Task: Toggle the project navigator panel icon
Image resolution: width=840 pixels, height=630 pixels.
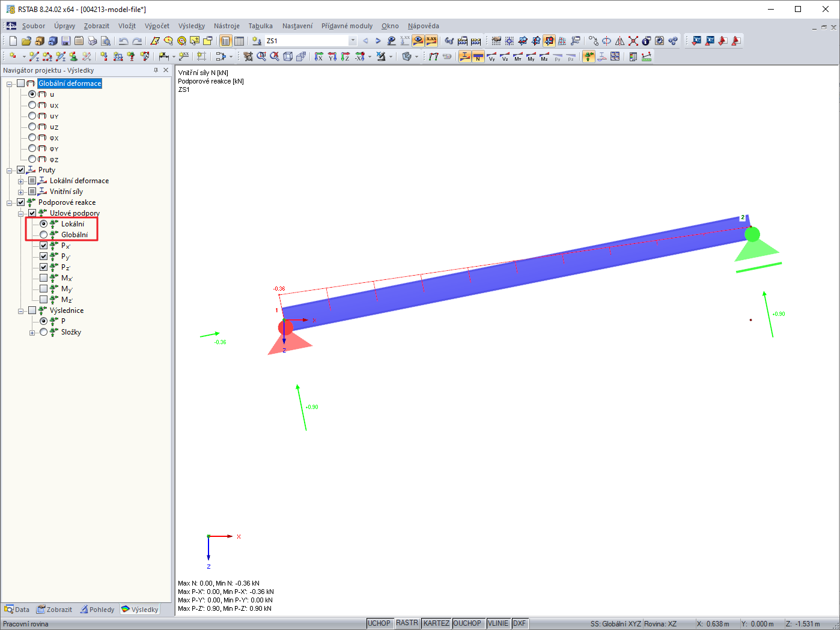Action: 225,41
